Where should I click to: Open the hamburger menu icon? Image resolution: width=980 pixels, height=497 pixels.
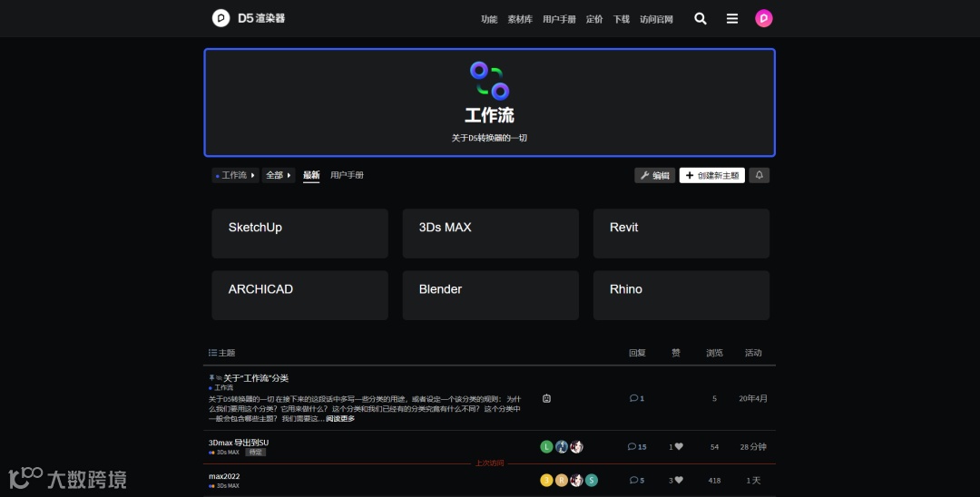click(732, 19)
